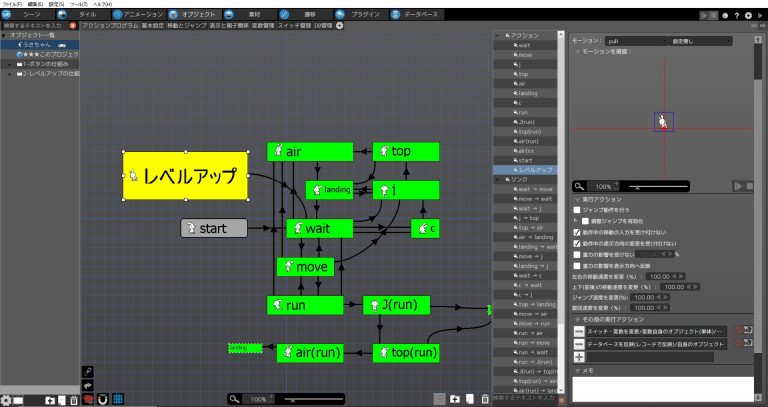Enable the 重力の影響を受けない checkbox

[x=577, y=254]
